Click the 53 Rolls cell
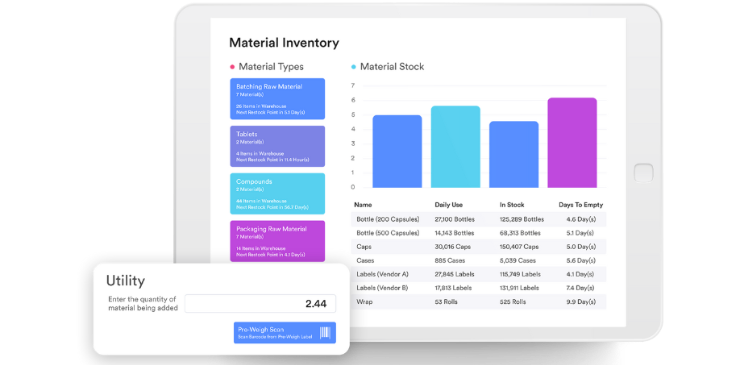This screenshot has width=740, height=365. pyautogui.click(x=446, y=301)
